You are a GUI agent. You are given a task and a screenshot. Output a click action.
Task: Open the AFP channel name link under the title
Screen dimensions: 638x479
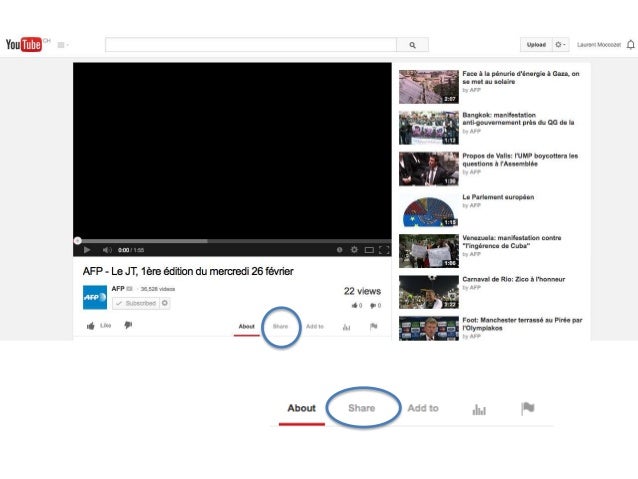pyautogui.click(x=118, y=289)
